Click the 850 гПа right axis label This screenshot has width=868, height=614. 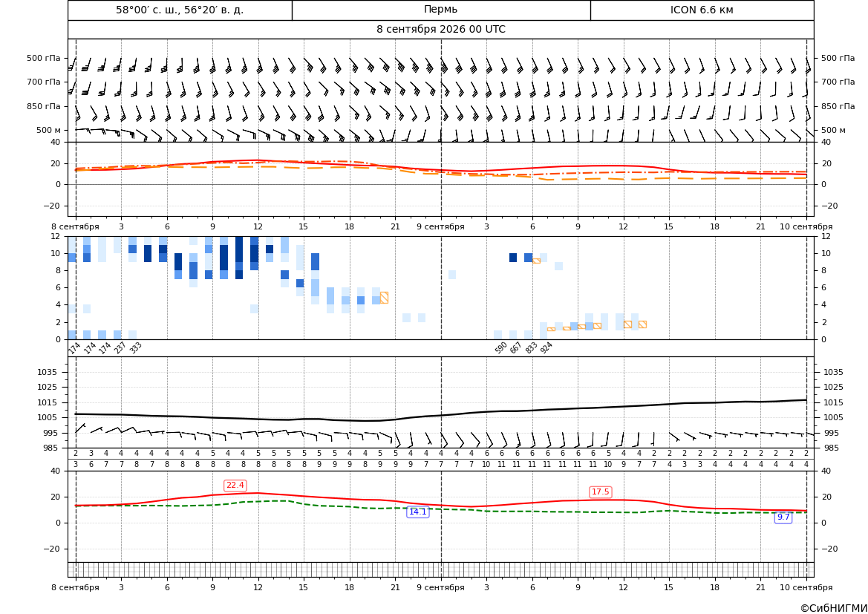[838, 106]
